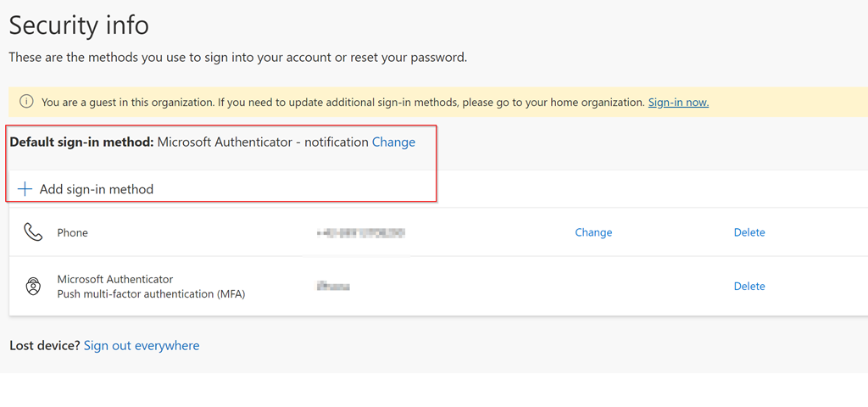Click the Security info page heading
Screen dimensions: 868x407
[x=79, y=25]
